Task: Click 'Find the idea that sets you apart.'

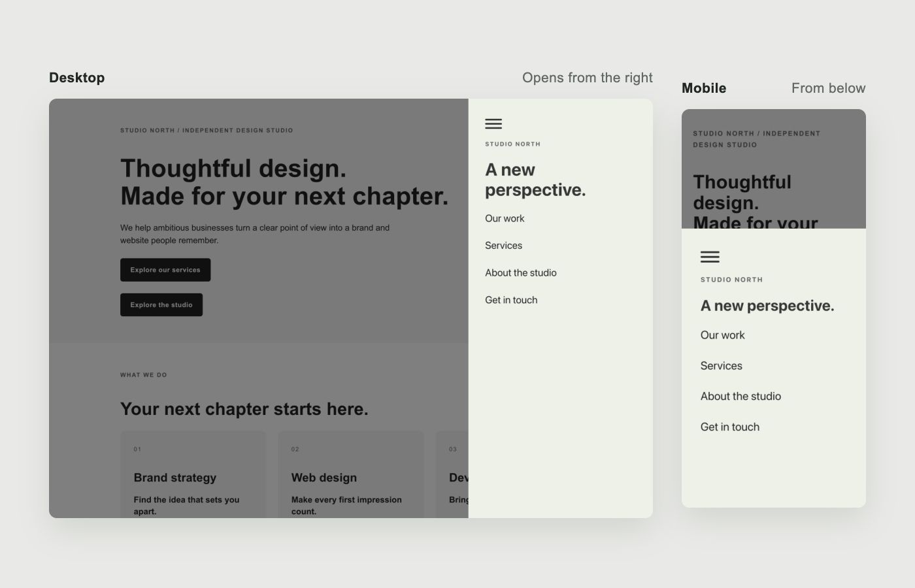Action: pos(187,506)
